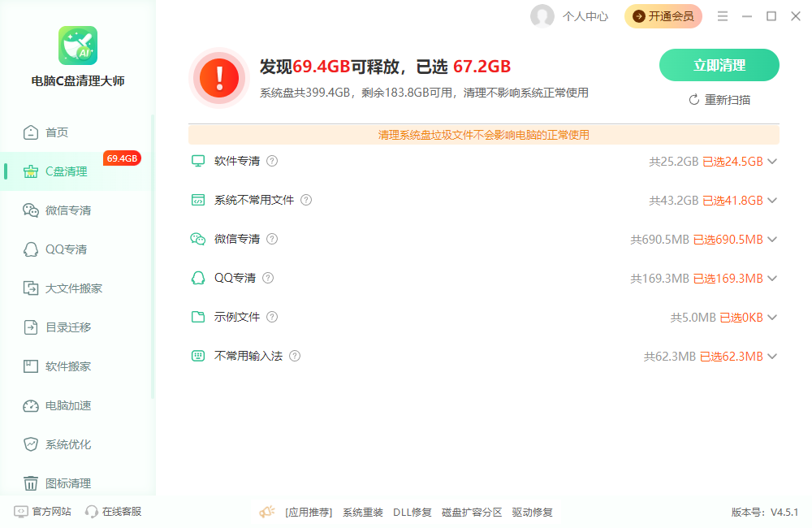Open 在线客服 online support

[x=114, y=512]
